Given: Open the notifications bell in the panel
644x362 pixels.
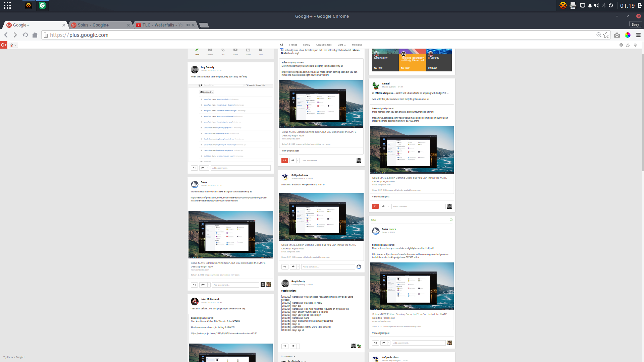Looking at the screenshot, I should [590, 5].
